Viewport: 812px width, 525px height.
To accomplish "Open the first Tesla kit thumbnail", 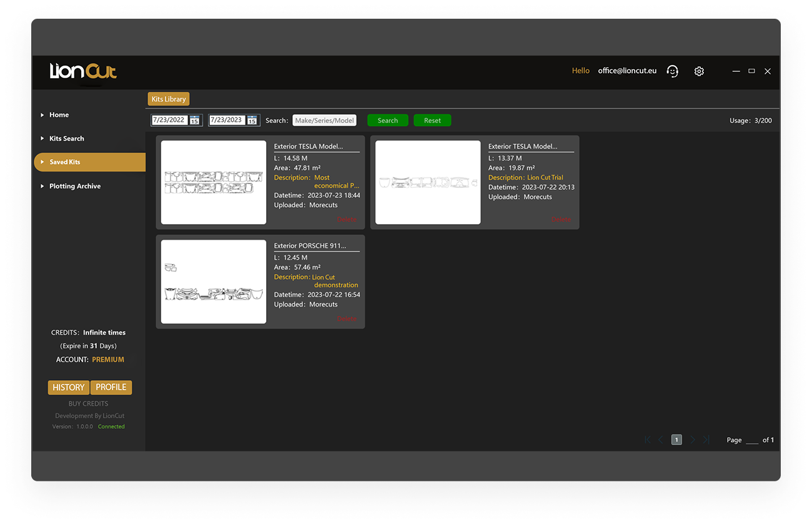I will click(214, 182).
